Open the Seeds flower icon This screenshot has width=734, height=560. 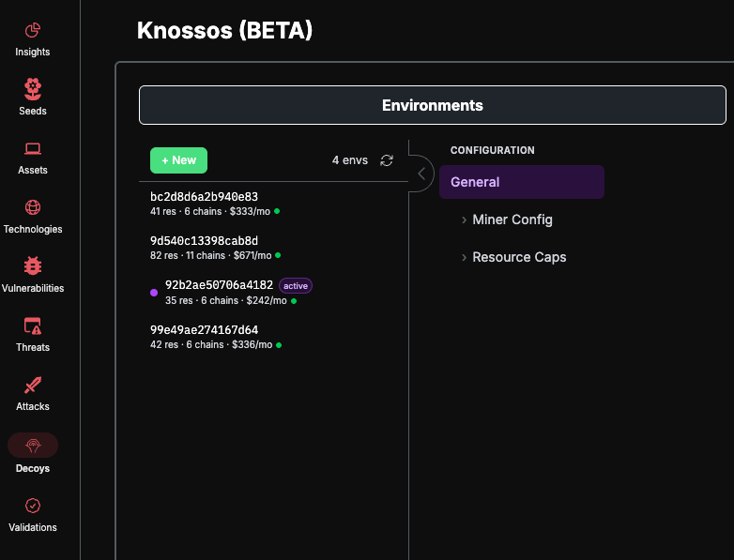[x=32, y=89]
